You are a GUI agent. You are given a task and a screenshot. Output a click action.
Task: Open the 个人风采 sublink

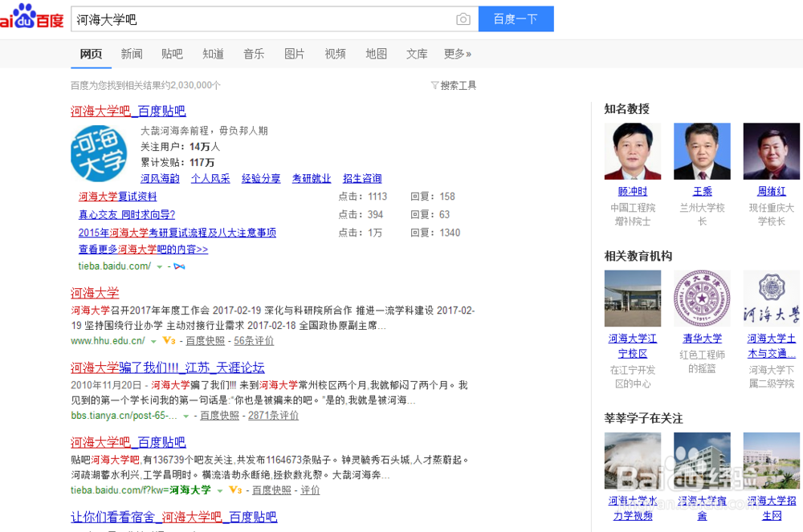[210, 178]
